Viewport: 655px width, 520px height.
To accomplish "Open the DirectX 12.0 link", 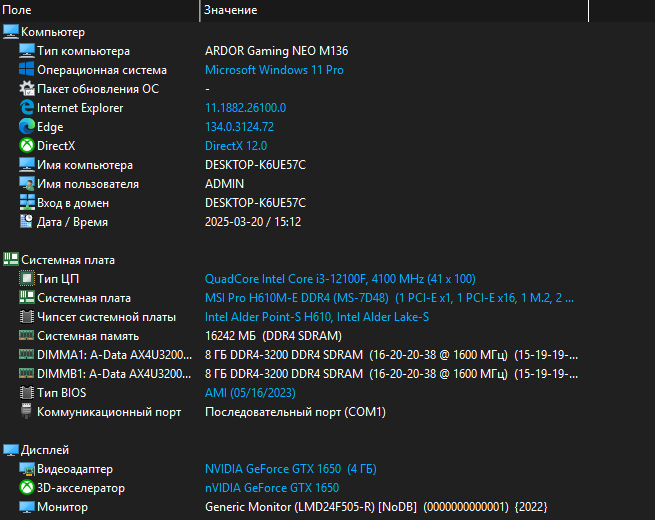I will [x=236, y=146].
